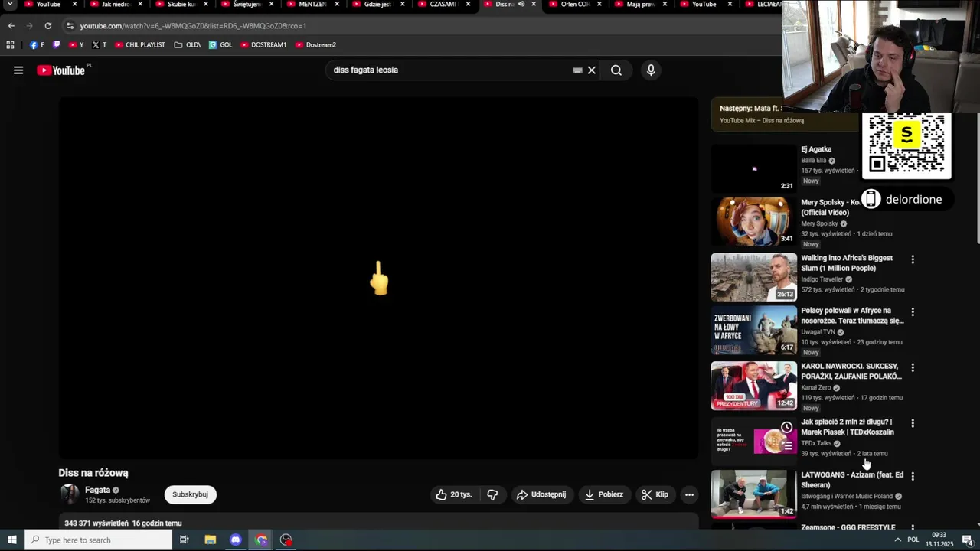The width and height of the screenshot is (980, 551).
Task: Open the Windows Start menu
Action: pyautogui.click(x=11, y=540)
